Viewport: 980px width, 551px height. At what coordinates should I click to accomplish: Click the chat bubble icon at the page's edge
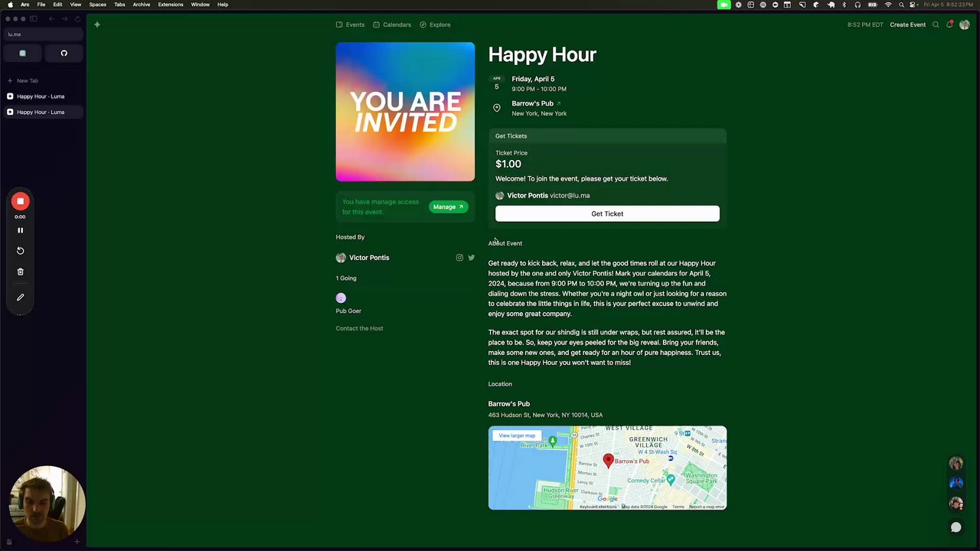click(955, 527)
